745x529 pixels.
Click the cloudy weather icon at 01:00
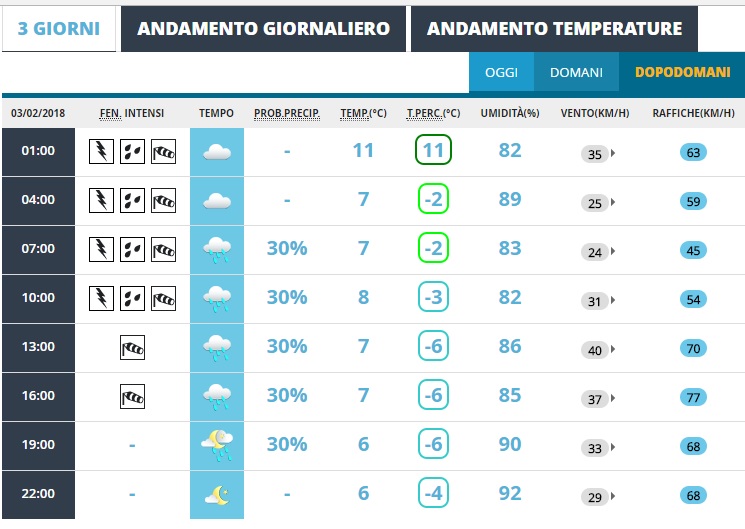click(217, 152)
